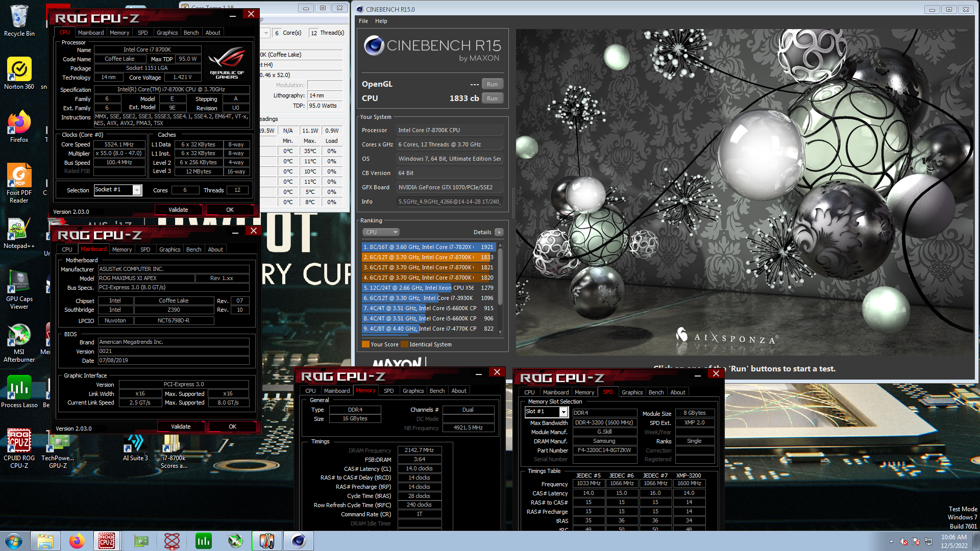Click red atom-shaped taskbar icon

[x=172, y=541]
